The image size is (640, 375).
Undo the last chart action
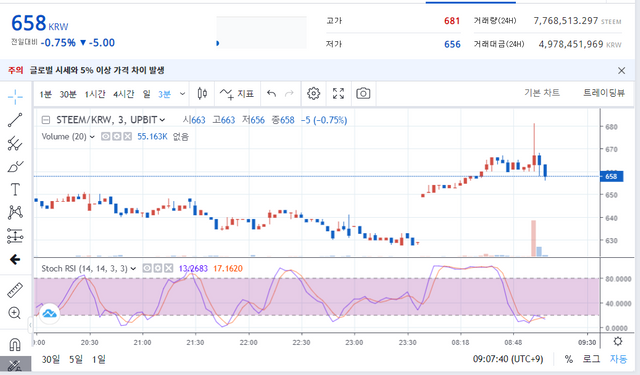[x=271, y=94]
